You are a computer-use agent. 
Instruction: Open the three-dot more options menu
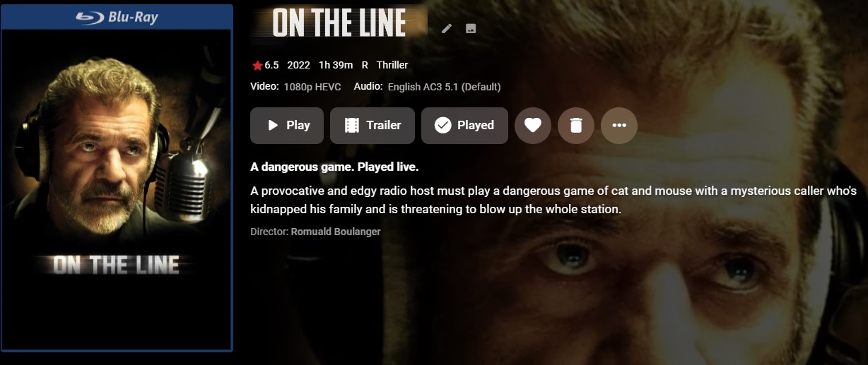(619, 126)
